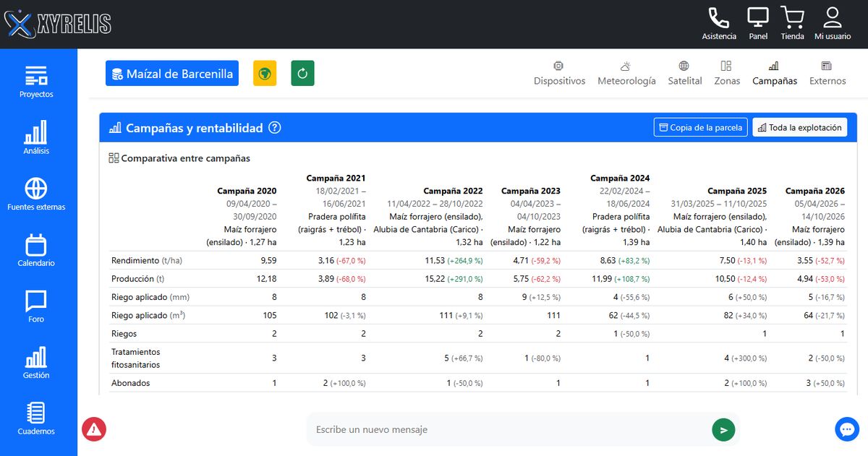Open Calendario in the sidebar
The width and height of the screenshot is (868, 456).
point(36,250)
